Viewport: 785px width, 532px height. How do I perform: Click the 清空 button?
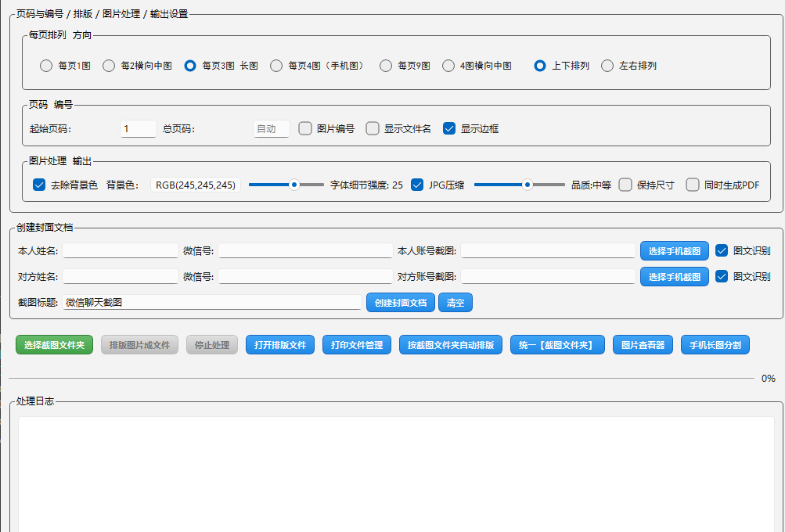click(455, 302)
